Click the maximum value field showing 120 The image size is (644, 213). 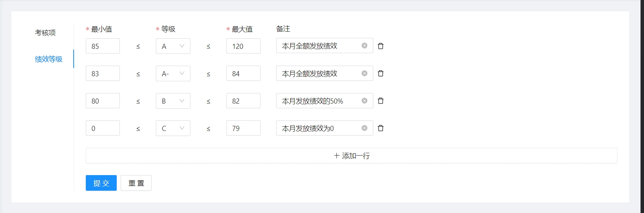(x=243, y=46)
